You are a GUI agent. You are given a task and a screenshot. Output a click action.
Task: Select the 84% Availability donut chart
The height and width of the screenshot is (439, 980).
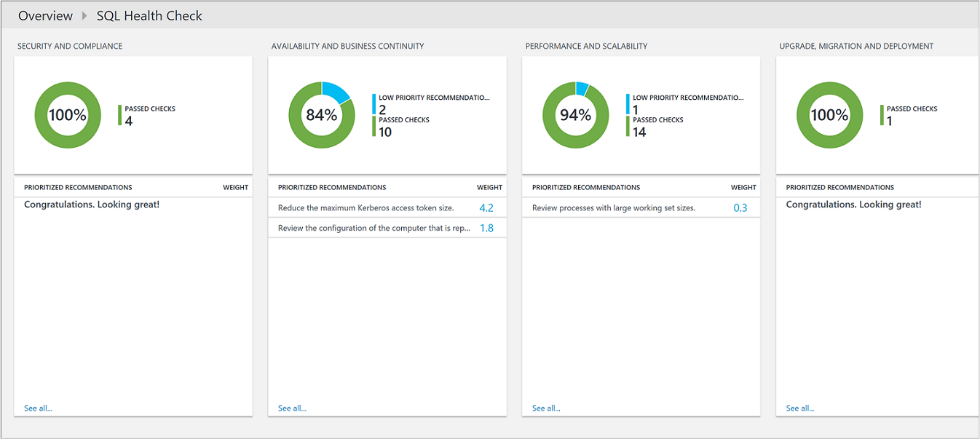point(322,115)
